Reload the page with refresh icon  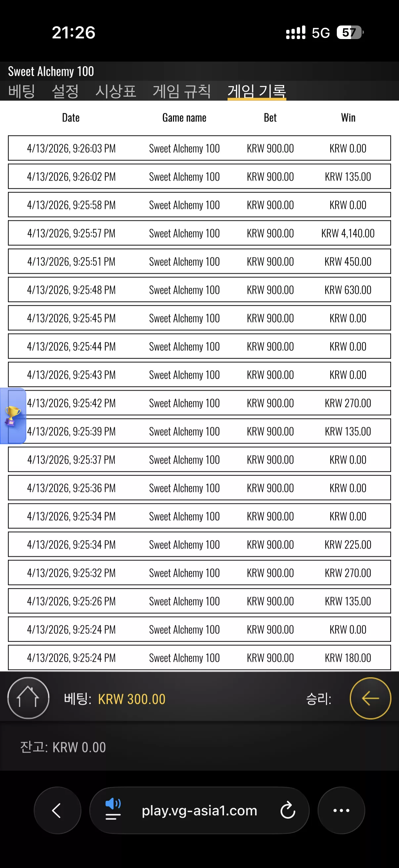point(288,810)
